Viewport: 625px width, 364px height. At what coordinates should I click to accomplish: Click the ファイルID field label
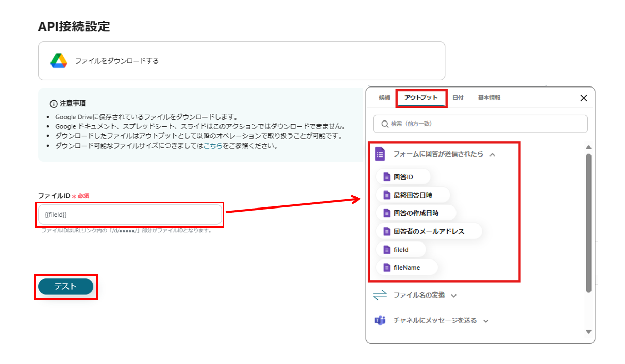click(54, 196)
